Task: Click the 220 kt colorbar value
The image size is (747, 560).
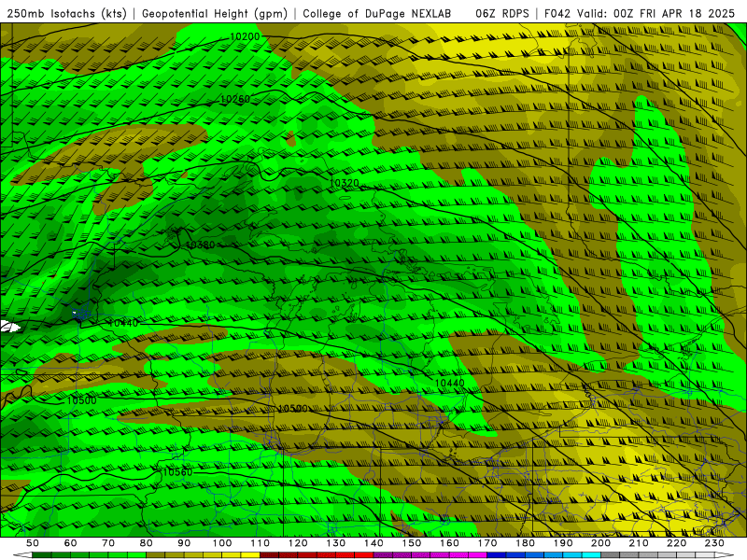Action: [x=676, y=543]
